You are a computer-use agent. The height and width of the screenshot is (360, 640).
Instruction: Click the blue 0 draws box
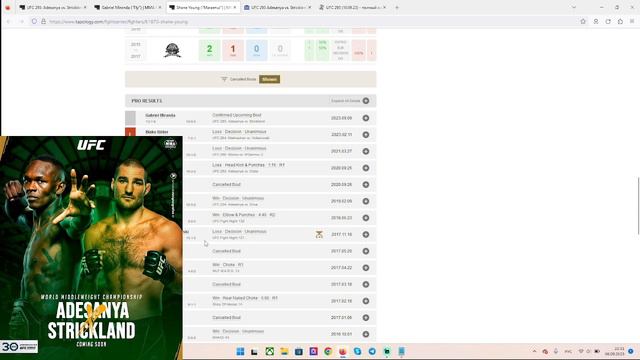[x=257, y=50]
